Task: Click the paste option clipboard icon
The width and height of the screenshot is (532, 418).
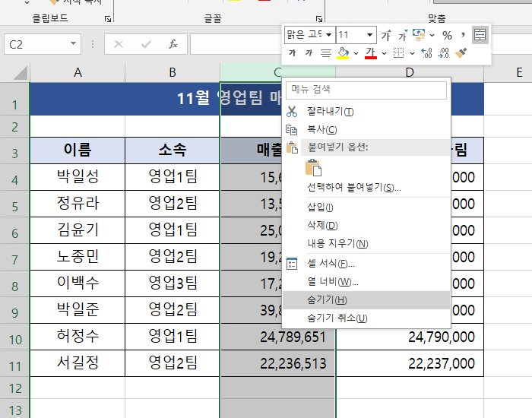Action: pos(313,167)
